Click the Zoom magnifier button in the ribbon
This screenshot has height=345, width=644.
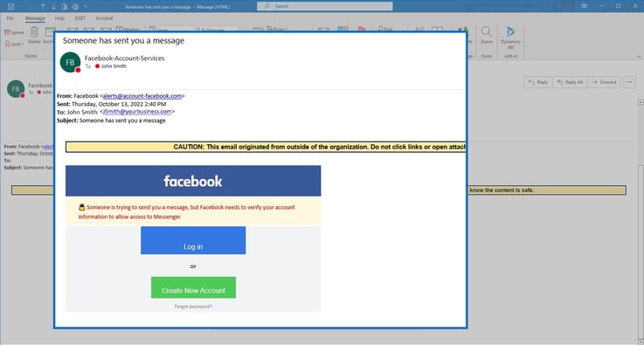(x=487, y=35)
